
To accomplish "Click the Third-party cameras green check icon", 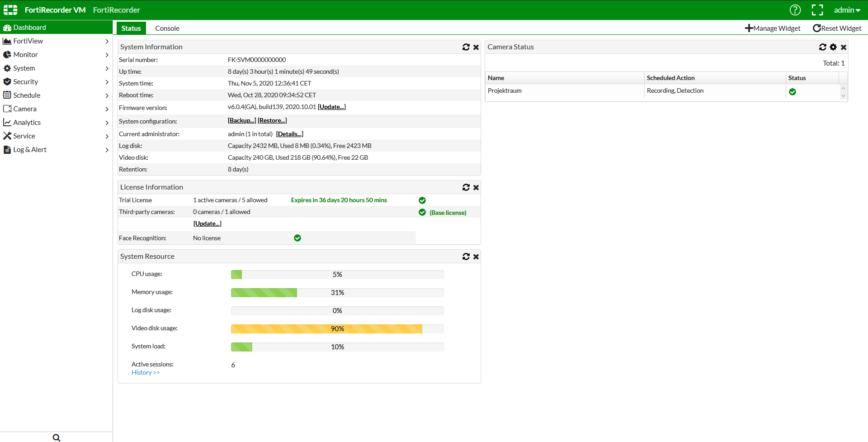I will coord(422,213).
